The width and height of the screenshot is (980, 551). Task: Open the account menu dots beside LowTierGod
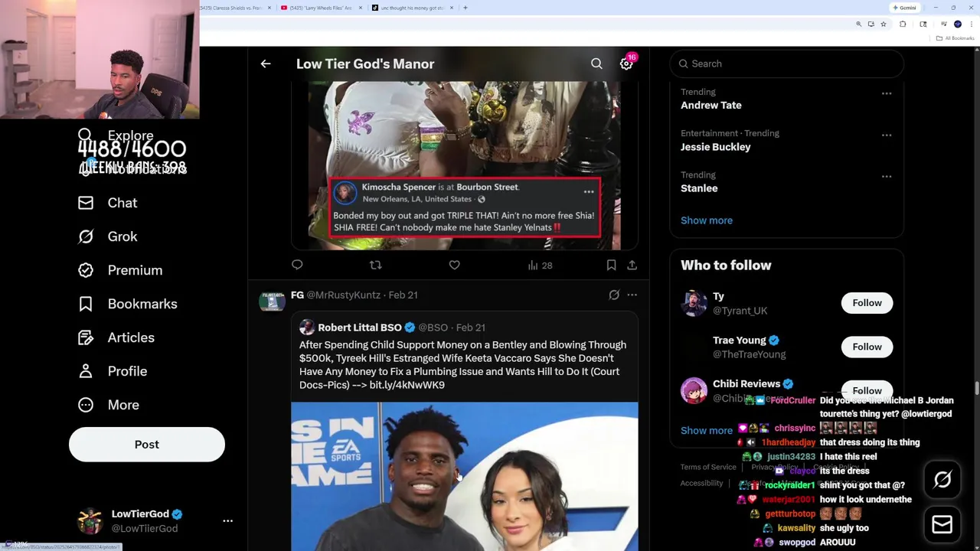click(x=227, y=520)
